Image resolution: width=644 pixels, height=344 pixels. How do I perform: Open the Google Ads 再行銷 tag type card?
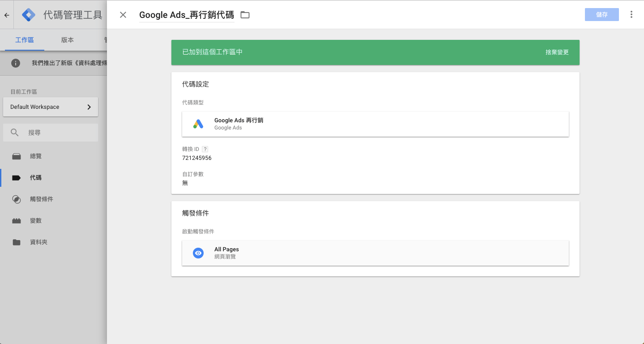[375, 124]
